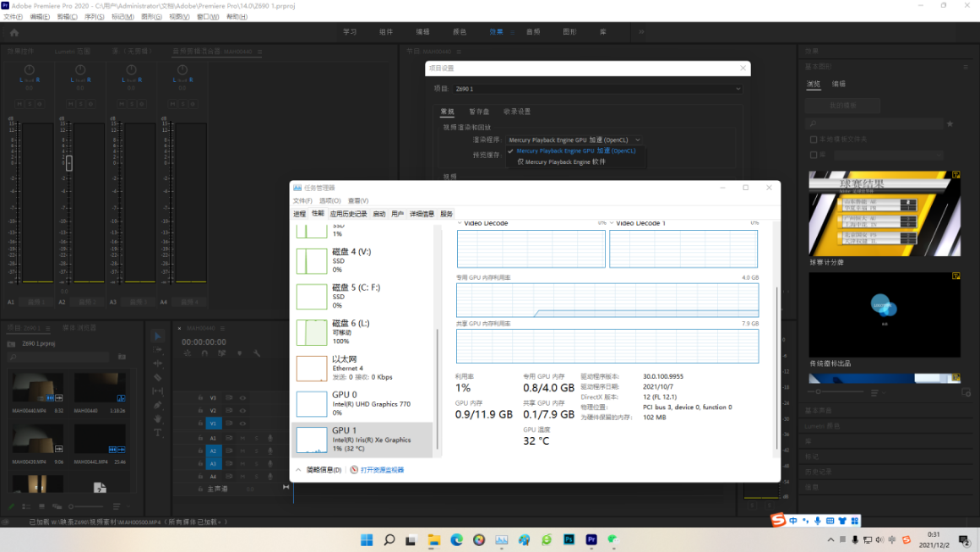980x552 pixels.
Task: Click the project panel search field
Action: pos(60,357)
